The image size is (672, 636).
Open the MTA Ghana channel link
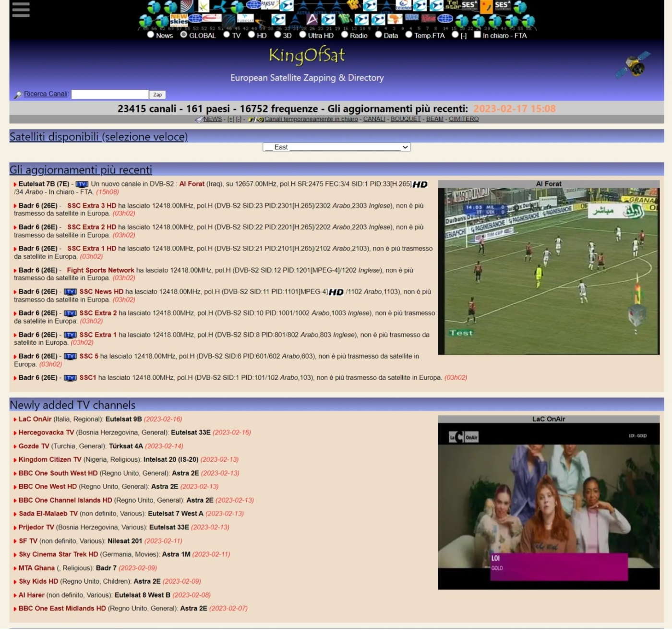37,568
